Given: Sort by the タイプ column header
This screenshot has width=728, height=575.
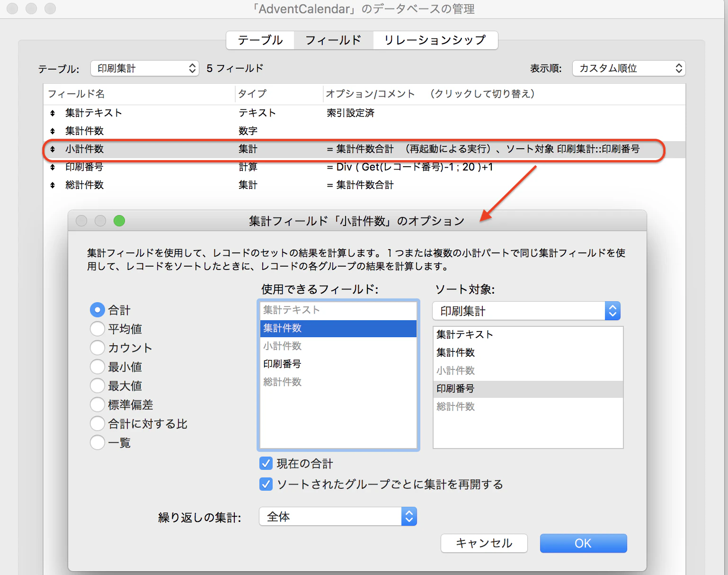Looking at the screenshot, I should point(279,94).
